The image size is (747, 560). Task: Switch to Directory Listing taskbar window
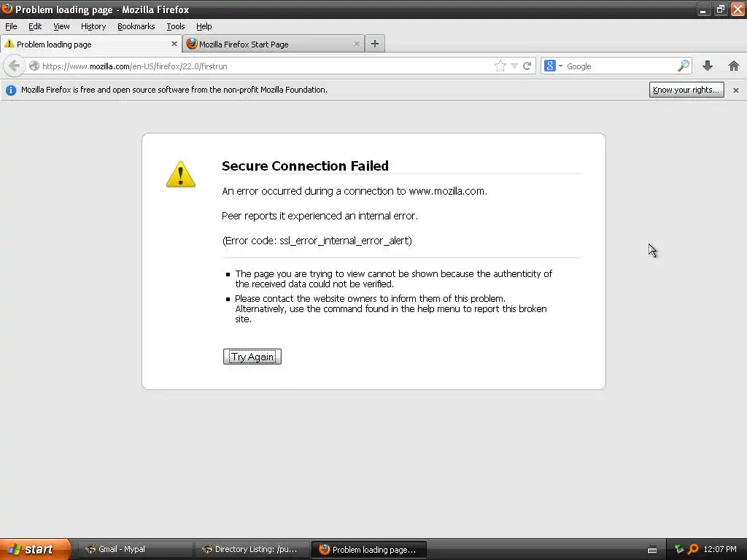[x=252, y=549]
